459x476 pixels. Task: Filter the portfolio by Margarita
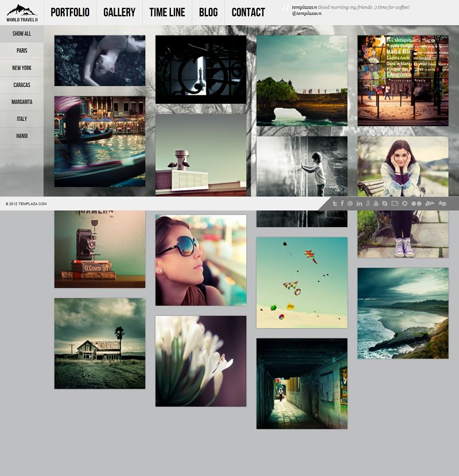coord(22,102)
